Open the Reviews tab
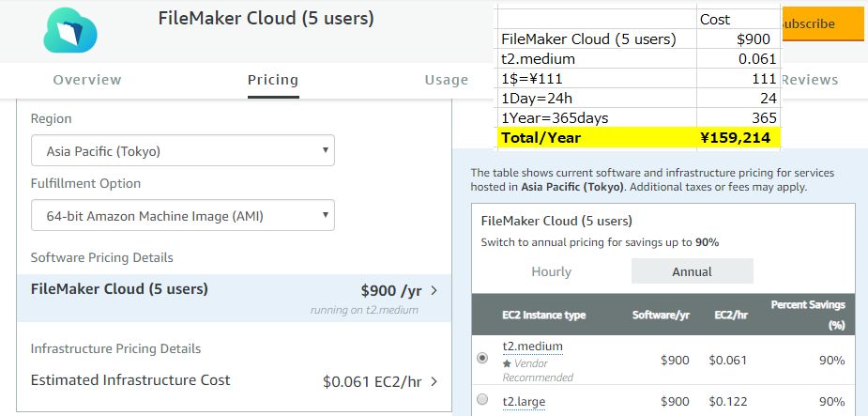Image resolution: width=868 pixels, height=416 pixels. coord(811,80)
